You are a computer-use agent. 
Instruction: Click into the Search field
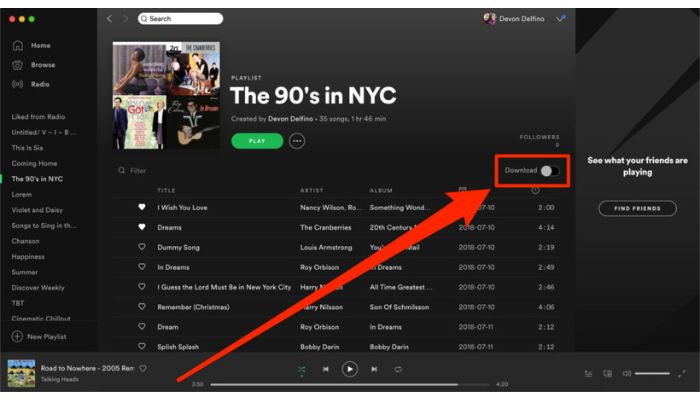click(x=180, y=19)
